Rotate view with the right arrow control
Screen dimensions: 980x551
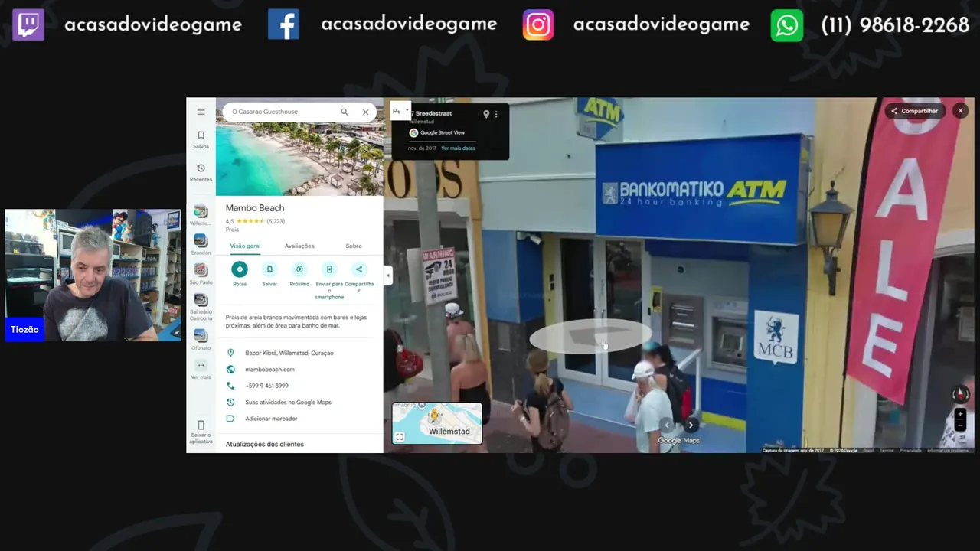(x=691, y=425)
